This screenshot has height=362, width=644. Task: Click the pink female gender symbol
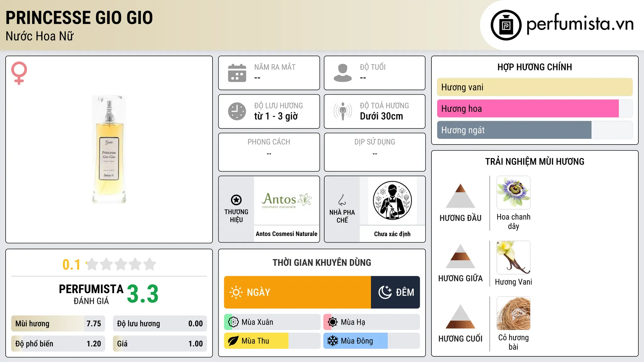point(19,73)
